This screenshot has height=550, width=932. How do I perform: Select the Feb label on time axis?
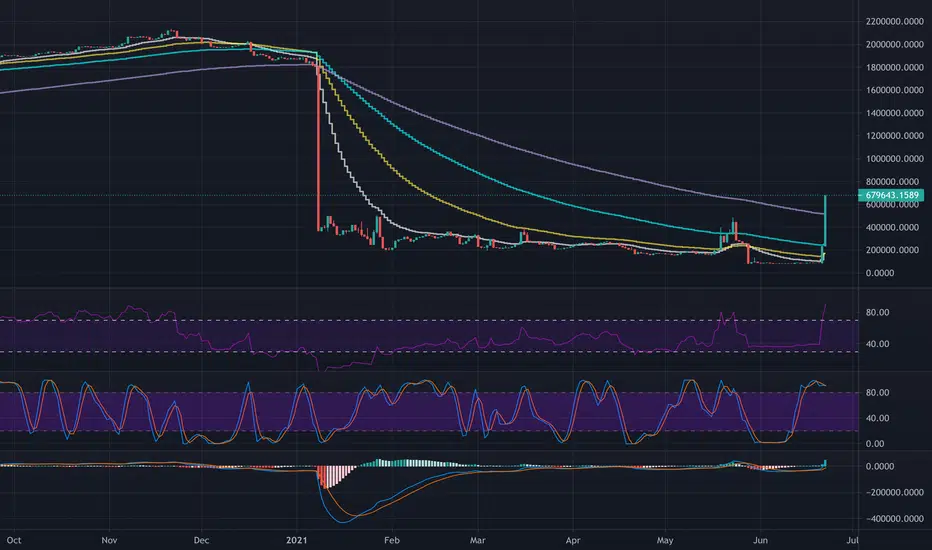(x=392, y=540)
